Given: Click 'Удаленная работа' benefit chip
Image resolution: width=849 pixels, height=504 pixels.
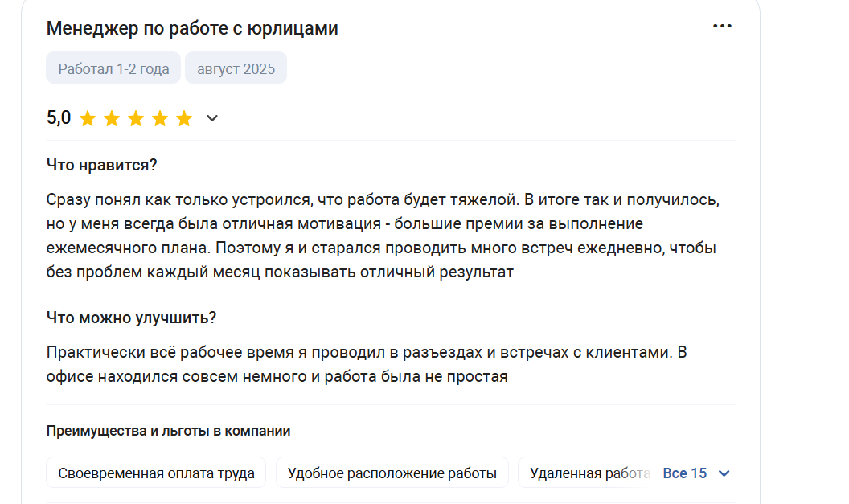Looking at the screenshot, I should point(588,473).
